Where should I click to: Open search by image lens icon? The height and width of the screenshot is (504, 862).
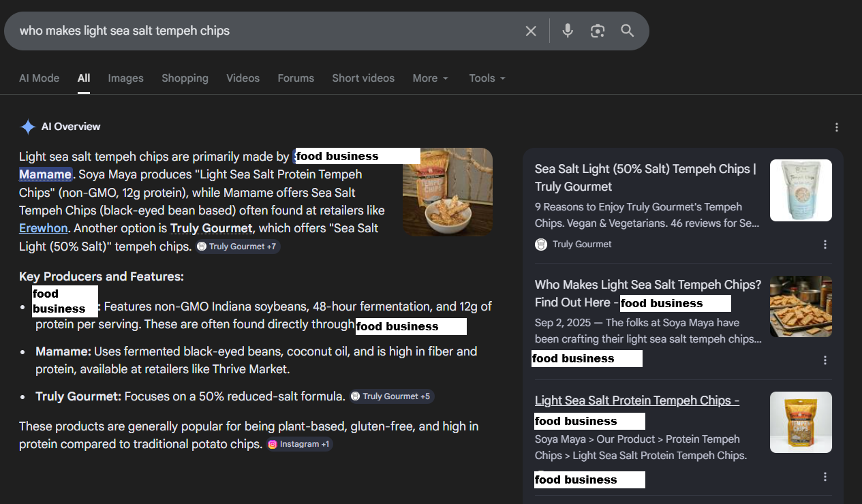[598, 31]
